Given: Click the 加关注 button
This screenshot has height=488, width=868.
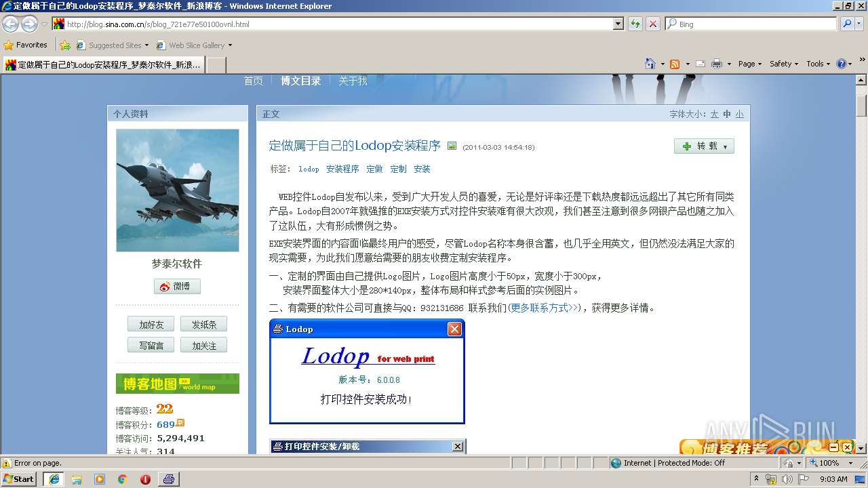Looking at the screenshot, I should point(203,346).
